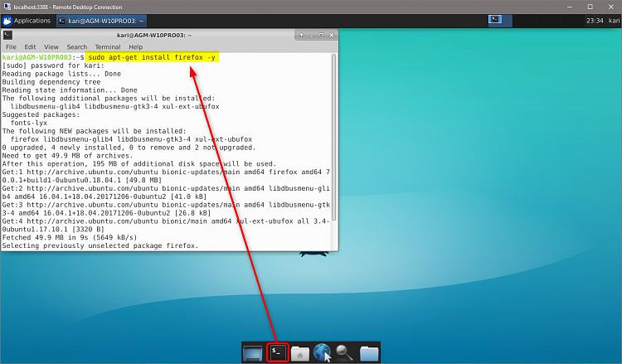Open the terminal Edit menu
Viewport: 622px width, 364px height.
click(30, 46)
